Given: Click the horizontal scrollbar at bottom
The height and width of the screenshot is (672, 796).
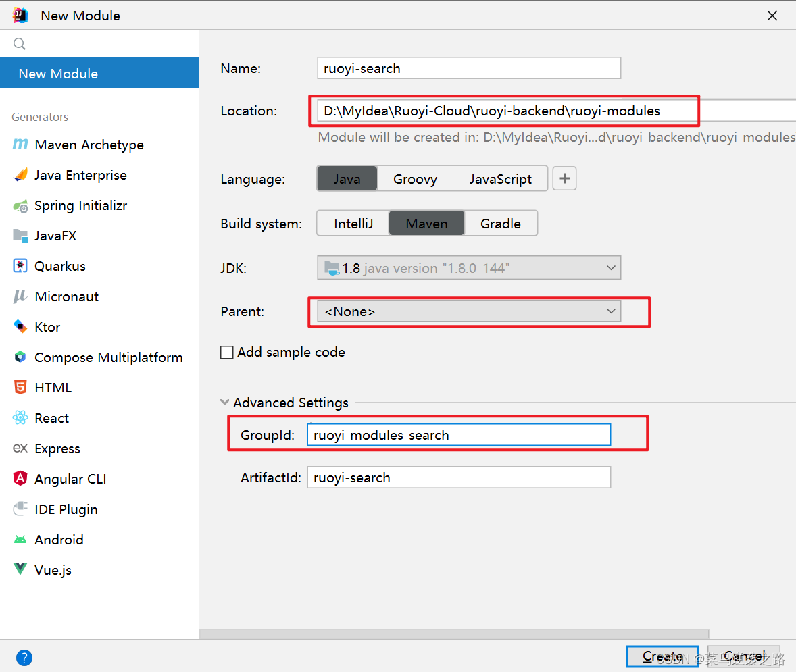Looking at the screenshot, I should coord(454,634).
